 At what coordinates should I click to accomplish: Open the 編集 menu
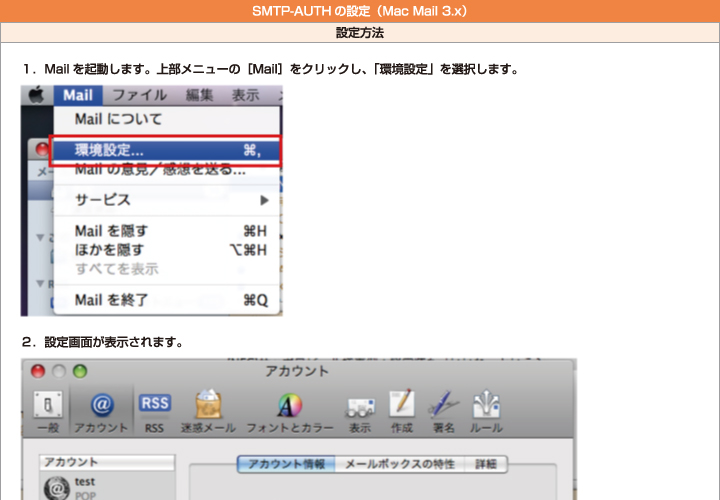point(199,95)
